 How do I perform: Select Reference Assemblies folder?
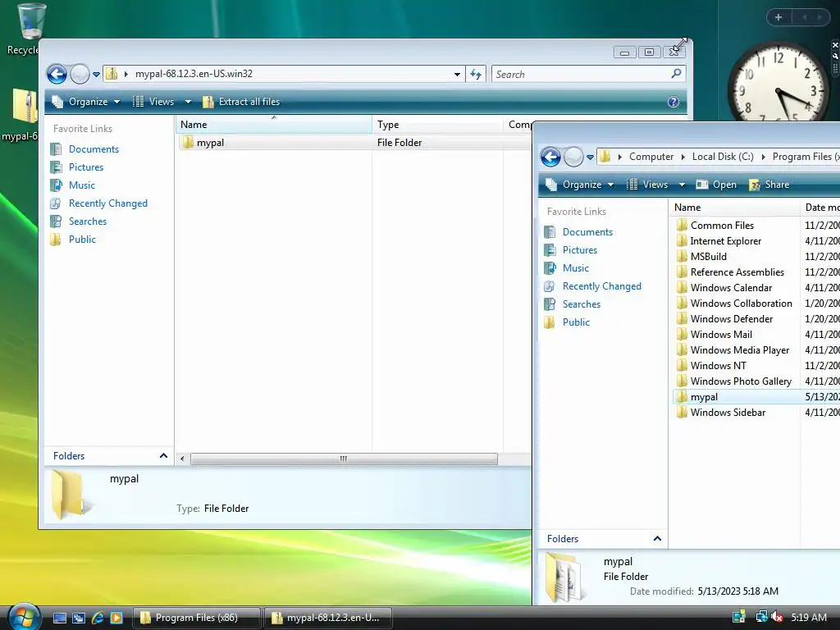pos(729,272)
